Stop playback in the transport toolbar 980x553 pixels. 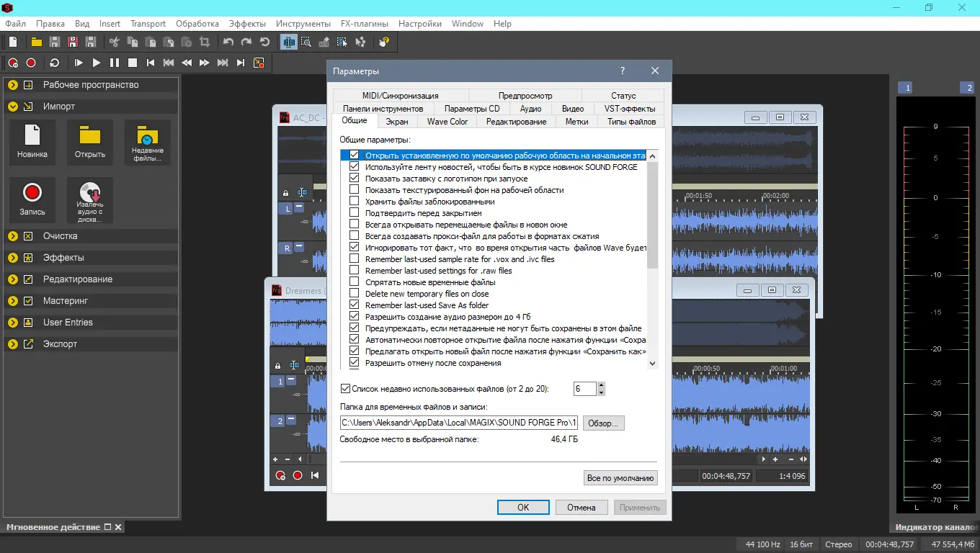click(133, 63)
